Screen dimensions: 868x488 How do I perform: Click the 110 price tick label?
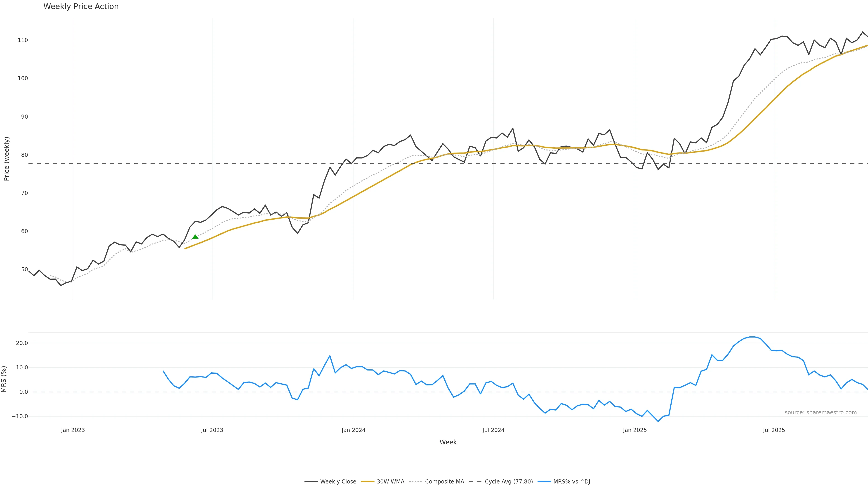[x=23, y=40]
